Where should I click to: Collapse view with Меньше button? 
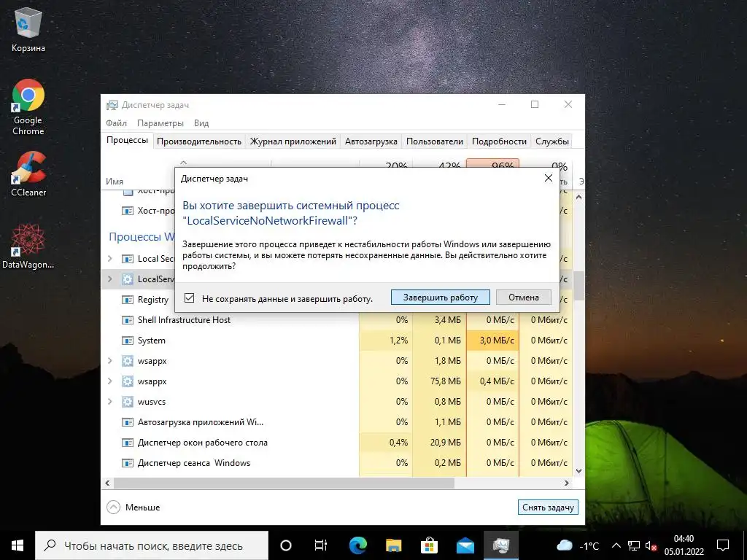tap(133, 507)
